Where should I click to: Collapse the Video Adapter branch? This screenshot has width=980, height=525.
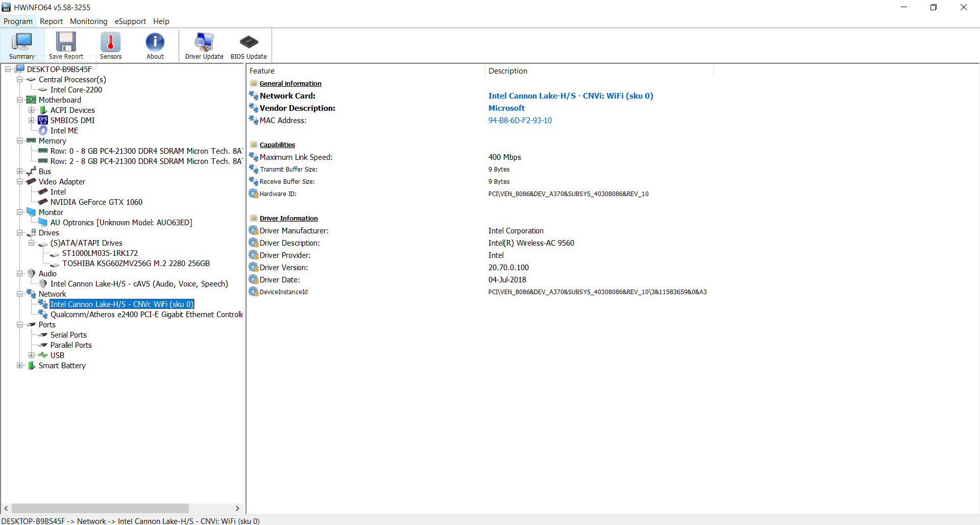click(19, 181)
